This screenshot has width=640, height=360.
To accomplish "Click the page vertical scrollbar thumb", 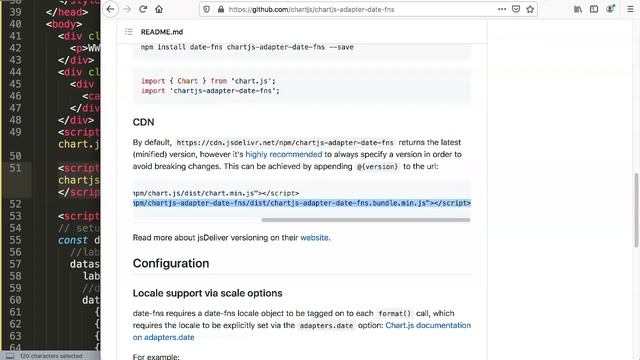I will pyautogui.click(x=636, y=210).
